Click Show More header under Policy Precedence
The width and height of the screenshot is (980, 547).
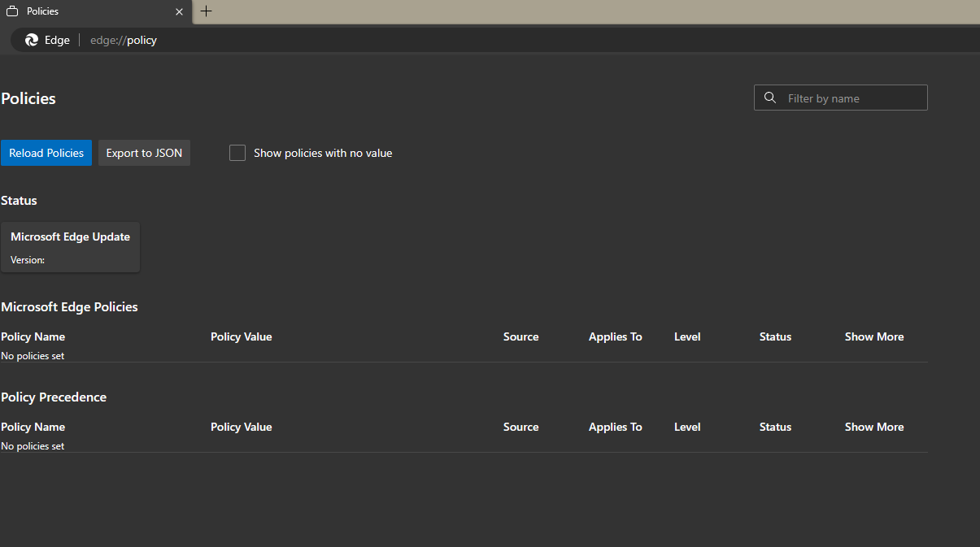pos(874,427)
